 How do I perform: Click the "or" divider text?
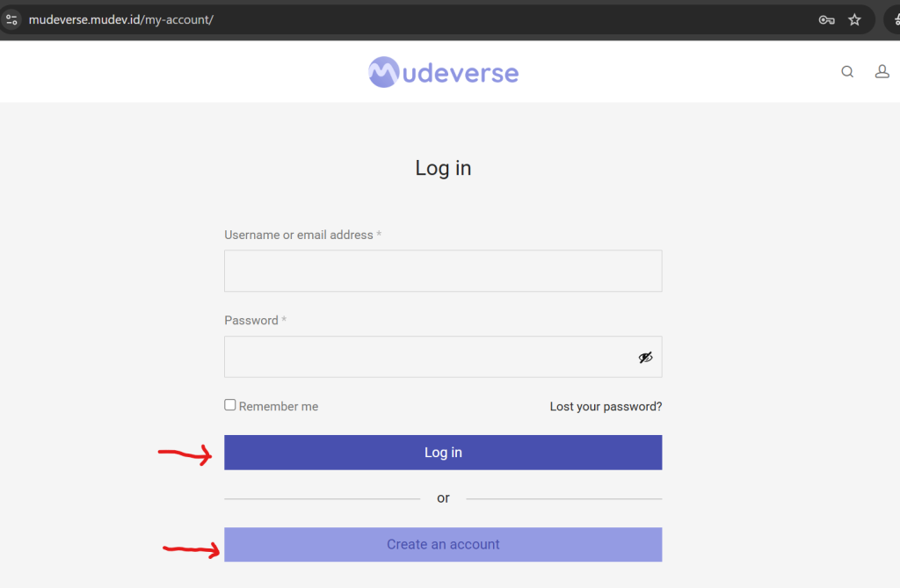pyautogui.click(x=443, y=498)
